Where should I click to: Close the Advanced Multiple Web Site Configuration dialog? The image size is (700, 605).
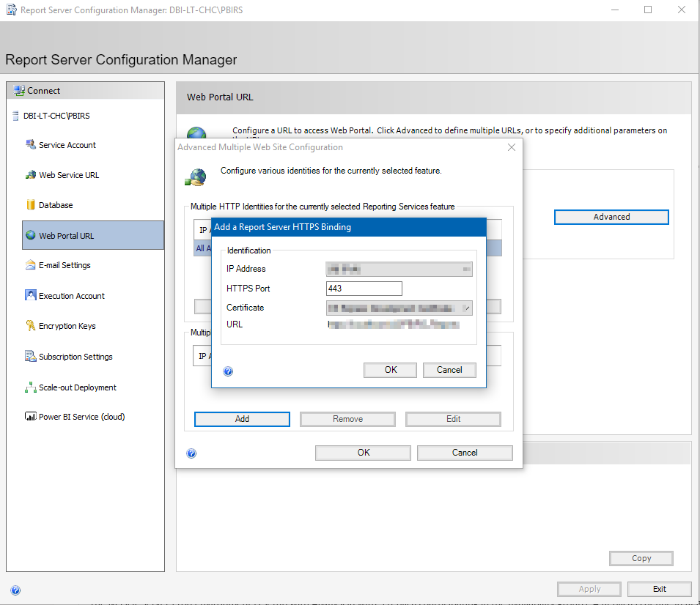point(512,147)
